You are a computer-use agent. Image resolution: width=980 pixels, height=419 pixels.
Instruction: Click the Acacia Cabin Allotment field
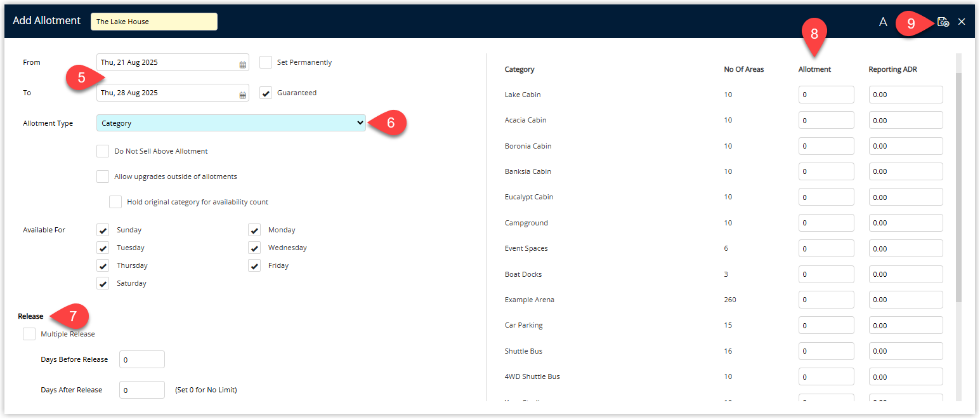(826, 120)
